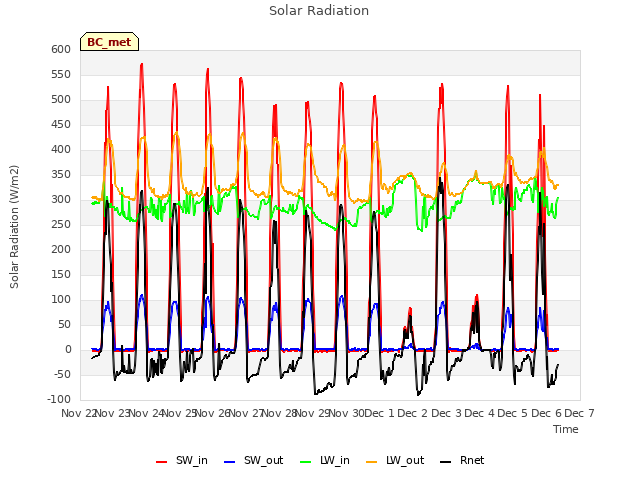Click the 50 y-axis tick label

coord(64,324)
